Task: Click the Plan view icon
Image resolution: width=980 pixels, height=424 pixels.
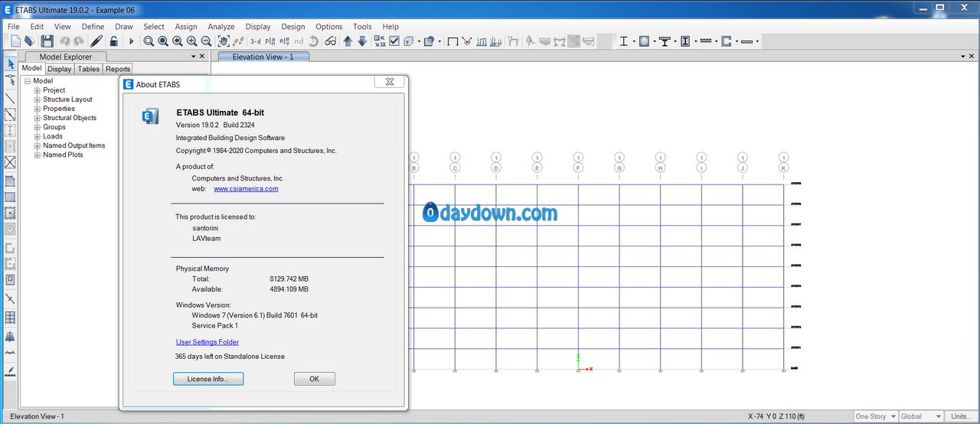Action: tap(269, 41)
